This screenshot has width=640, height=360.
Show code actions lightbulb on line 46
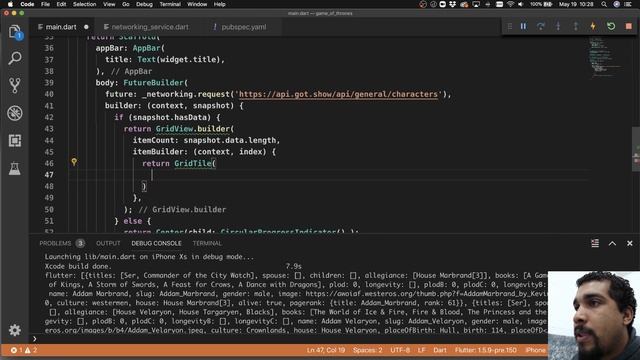[74, 162]
